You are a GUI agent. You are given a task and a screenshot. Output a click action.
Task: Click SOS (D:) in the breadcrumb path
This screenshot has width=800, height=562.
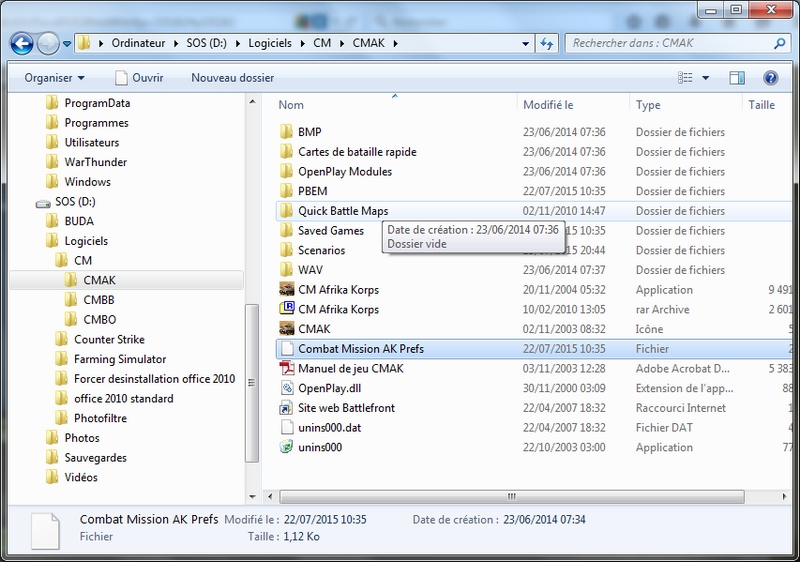coord(206,43)
